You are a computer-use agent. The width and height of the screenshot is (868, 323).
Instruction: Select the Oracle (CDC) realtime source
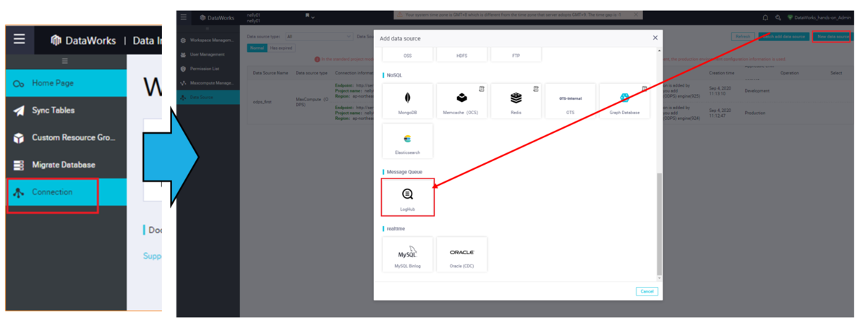coord(461,254)
